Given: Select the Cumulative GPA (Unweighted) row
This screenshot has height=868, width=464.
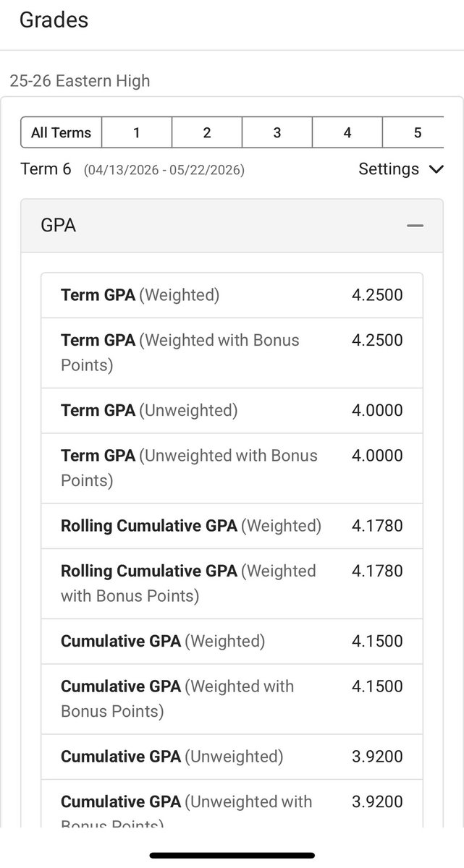Looking at the screenshot, I should click(x=232, y=757).
